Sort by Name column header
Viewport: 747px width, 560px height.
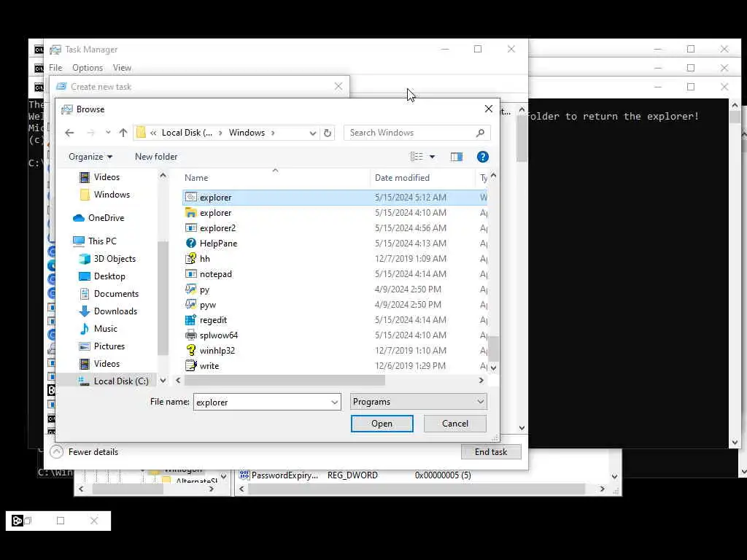coord(196,178)
